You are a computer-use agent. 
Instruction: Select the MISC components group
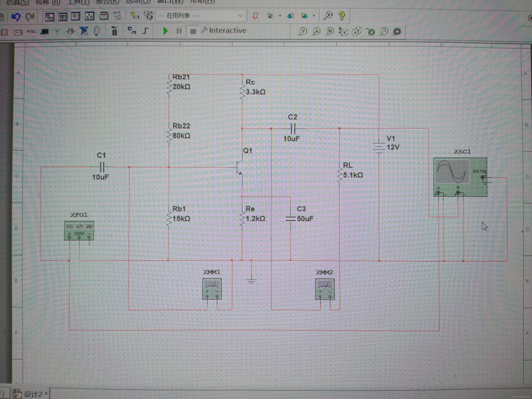(x=31, y=32)
